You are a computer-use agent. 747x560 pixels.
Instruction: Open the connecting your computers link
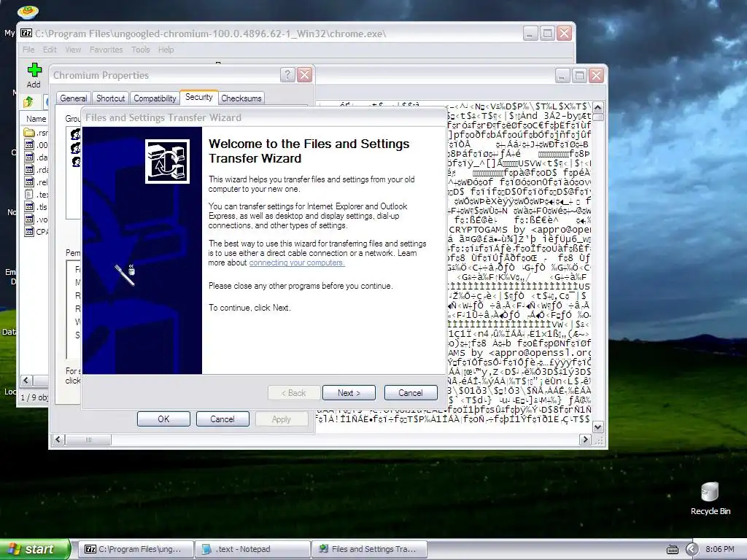[297, 262]
